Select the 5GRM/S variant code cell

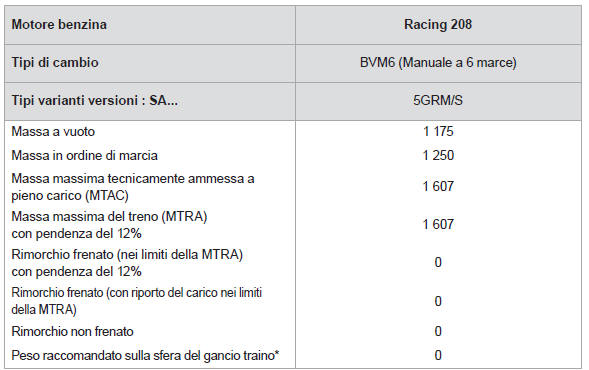pyautogui.click(x=438, y=101)
